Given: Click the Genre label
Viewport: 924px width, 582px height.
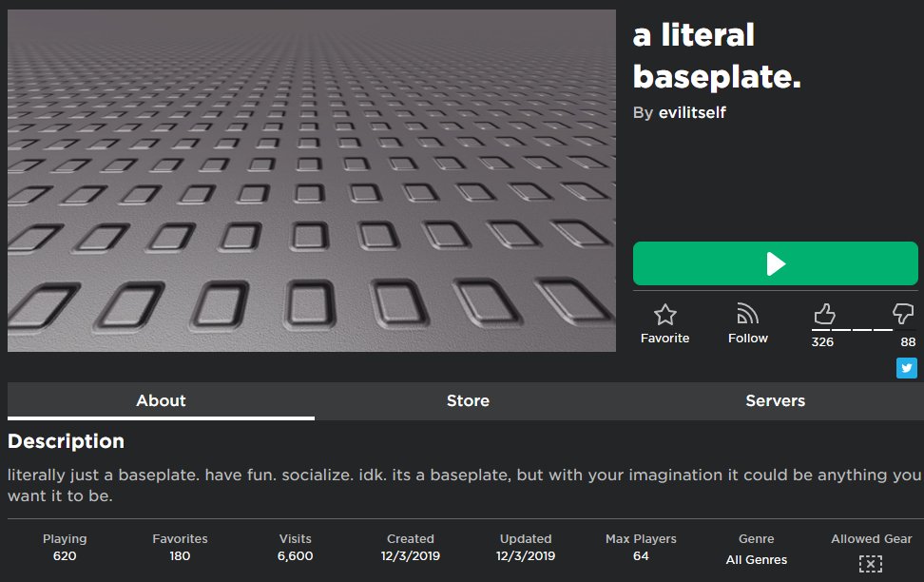Looking at the screenshot, I should (x=756, y=538).
